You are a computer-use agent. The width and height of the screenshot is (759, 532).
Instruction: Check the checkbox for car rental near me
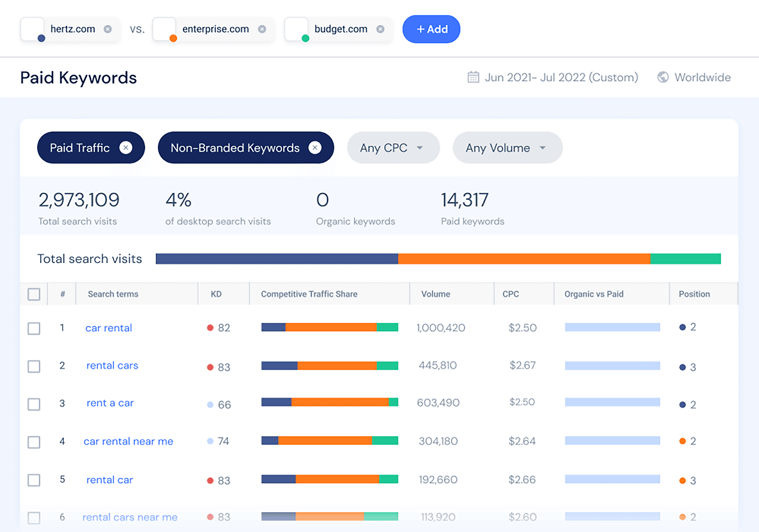tap(34, 442)
